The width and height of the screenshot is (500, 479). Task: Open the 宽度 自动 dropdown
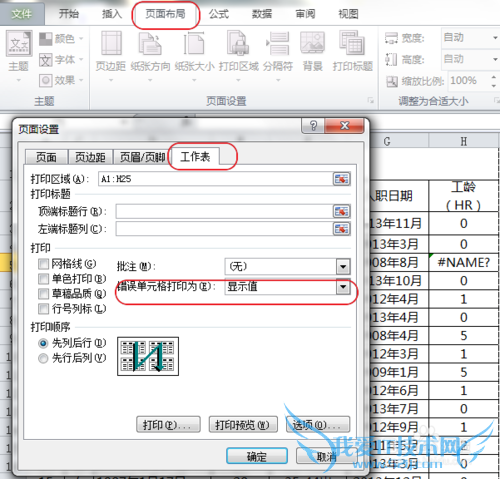pyautogui.click(x=495, y=38)
